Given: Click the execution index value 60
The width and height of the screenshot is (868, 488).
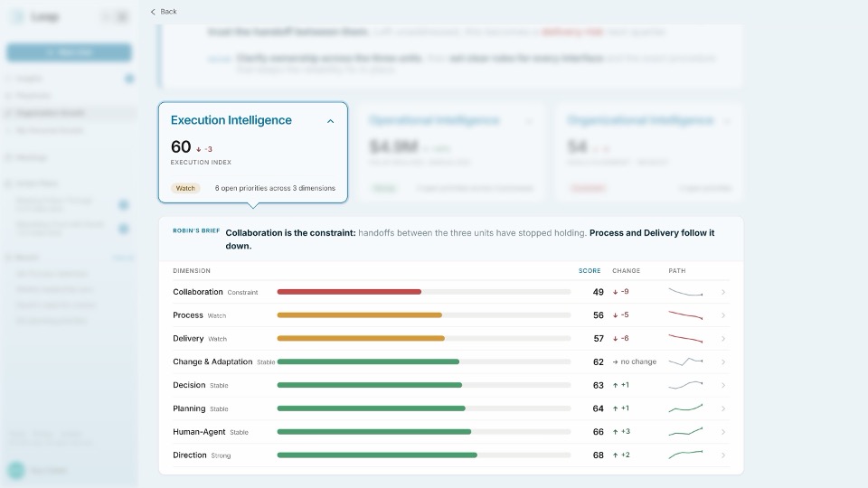Looking at the screenshot, I should pos(181,146).
